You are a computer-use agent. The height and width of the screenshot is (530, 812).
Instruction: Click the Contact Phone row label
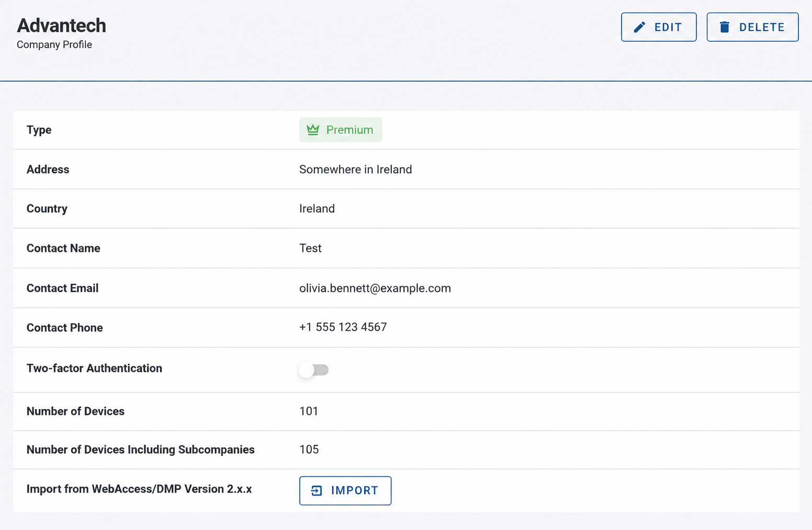click(65, 328)
